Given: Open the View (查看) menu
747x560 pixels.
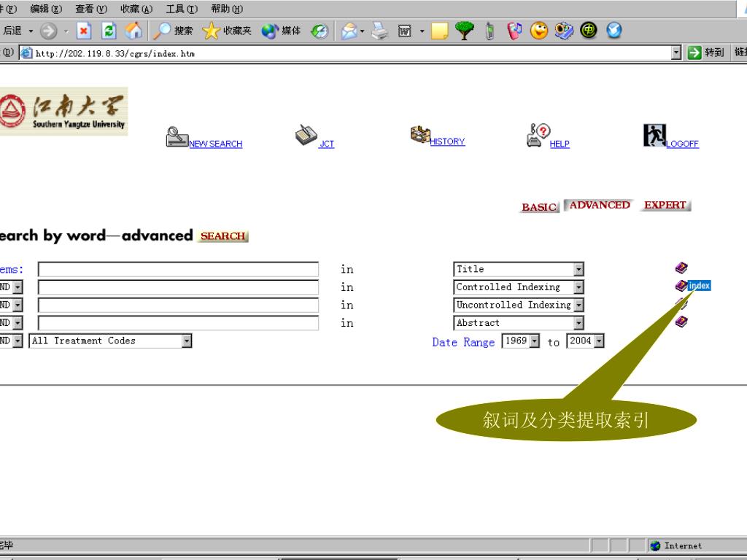Looking at the screenshot, I should pyautogui.click(x=91, y=9).
